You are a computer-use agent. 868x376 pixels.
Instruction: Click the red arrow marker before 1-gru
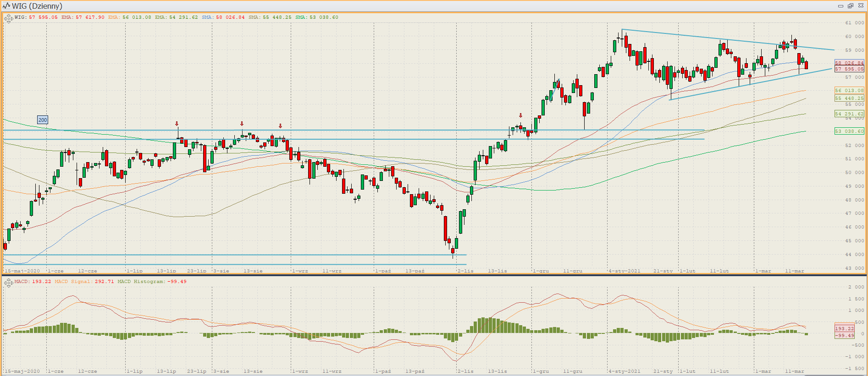pyautogui.click(x=520, y=116)
